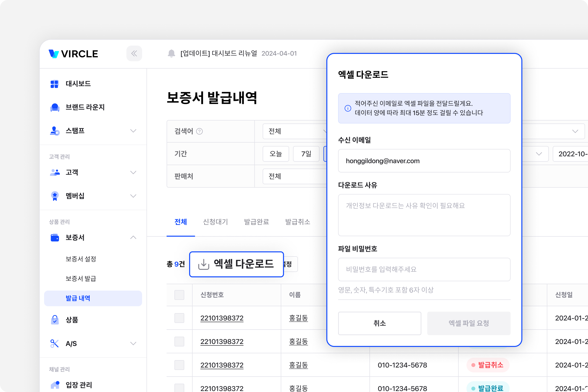Click the VIRCLE logo

pos(73,54)
